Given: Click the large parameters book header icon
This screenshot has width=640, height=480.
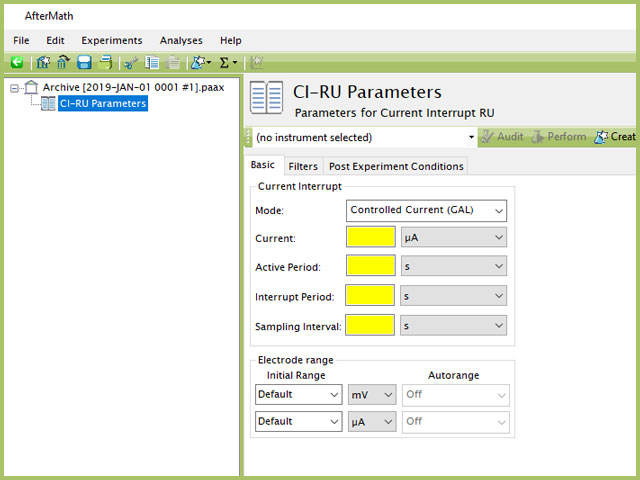Looking at the screenshot, I should pyautogui.click(x=267, y=98).
